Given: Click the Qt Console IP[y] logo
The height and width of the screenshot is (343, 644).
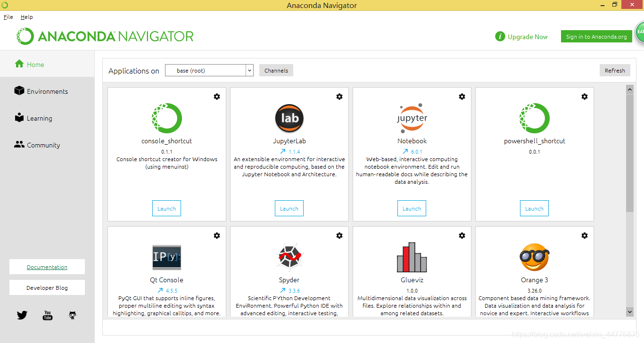Looking at the screenshot, I should 167,257.
